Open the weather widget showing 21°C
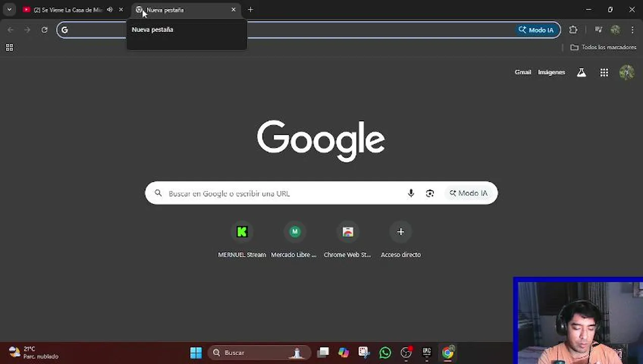643x364 pixels. click(x=34, y=352)
